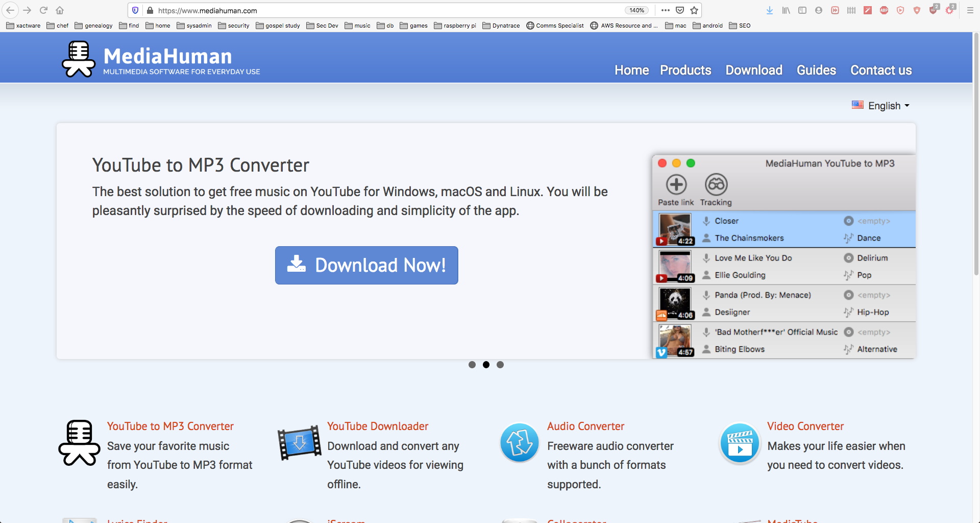Open uBlock Origin extension badge
This screenshot has height=523, width=980.
[933, 9]
